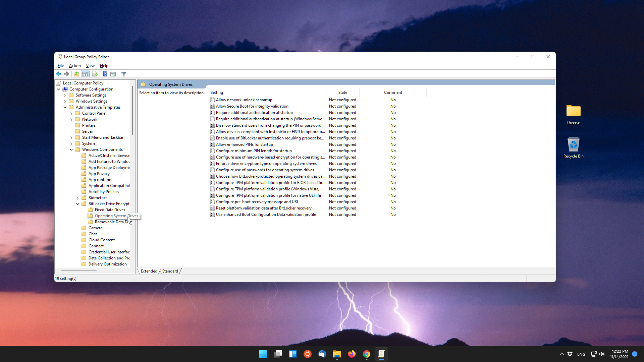
Task: Open the notification badge in the system tray
Action: [635, 354]
